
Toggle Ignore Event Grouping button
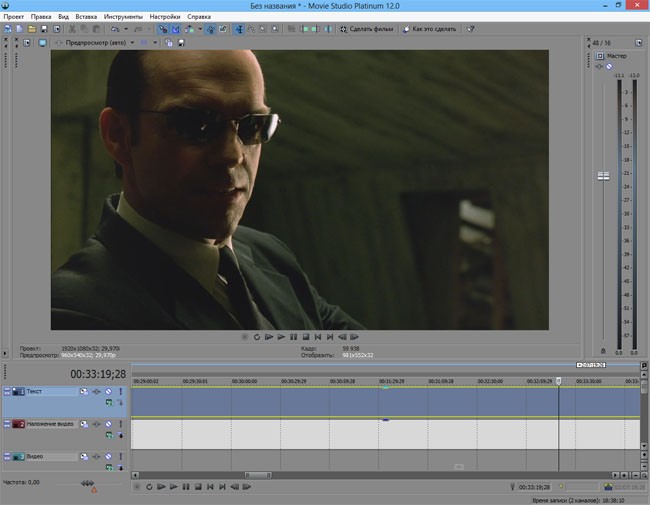coord(223,29)
